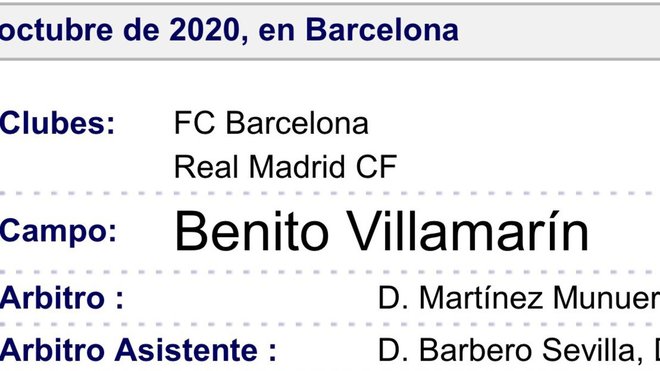Image resolution: width=660 pixels, height=371 pixels.
Task: Click 'Barcelona' in the header bar
Action: click(382, 31)
